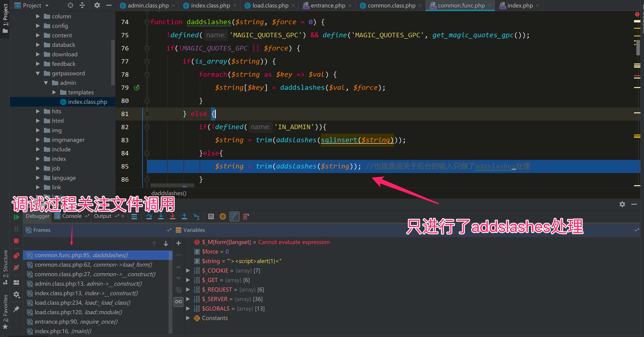Collapse the getpassword folder
The image size is (644, 337).
[x=38, y=73]
